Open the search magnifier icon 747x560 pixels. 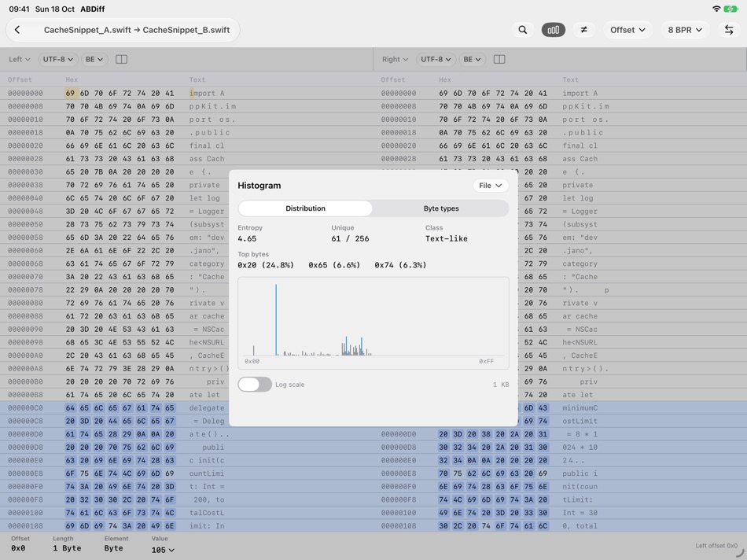(x=523, y=30)
